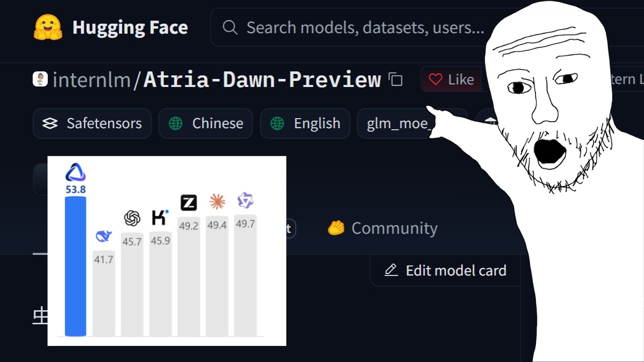
Task: Click the 49.2 score label
Action: tap(189, 226)
